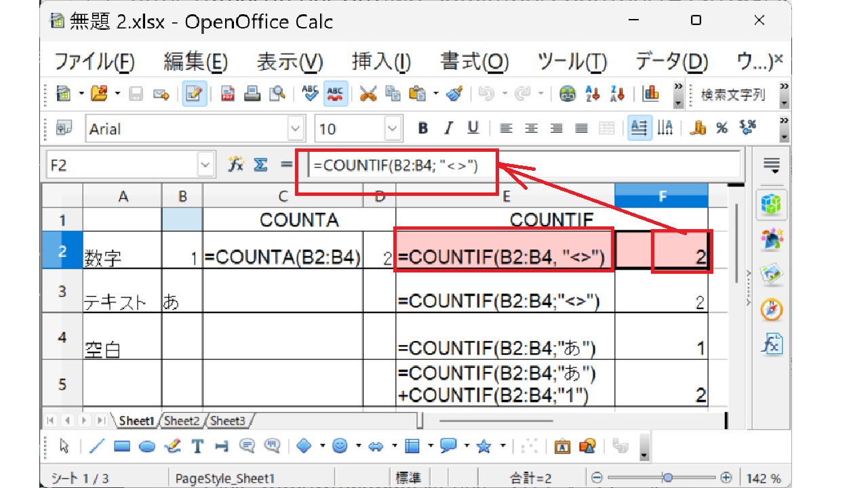Toggle underline formatting
The width and height of the screenshot is (868, 488).
(473, 128)
